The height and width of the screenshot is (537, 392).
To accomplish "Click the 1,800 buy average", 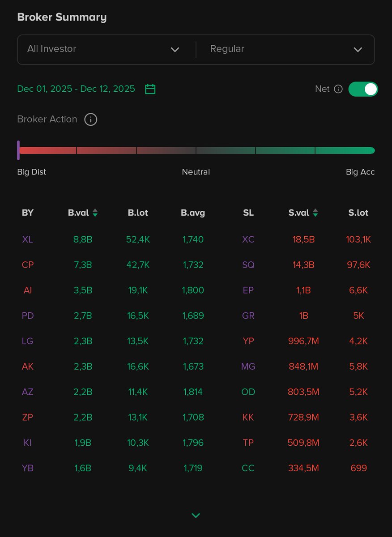I will click(x=193, y=290).
